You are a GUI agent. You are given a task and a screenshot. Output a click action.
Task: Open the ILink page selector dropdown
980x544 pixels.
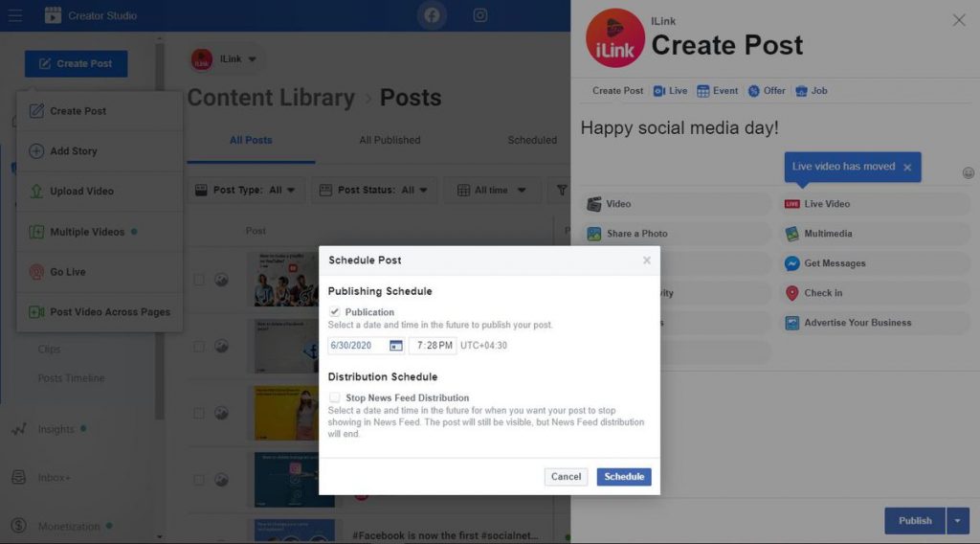tap(225, 58)
